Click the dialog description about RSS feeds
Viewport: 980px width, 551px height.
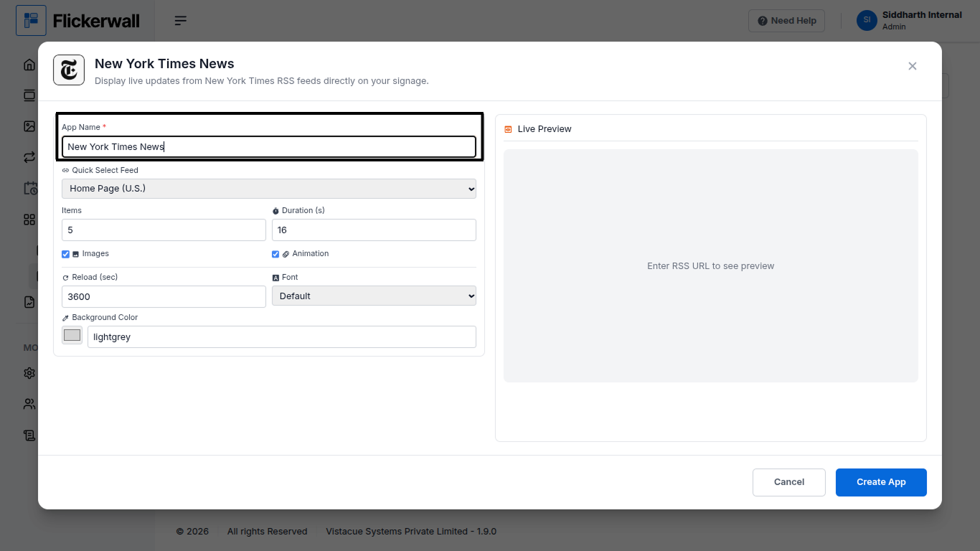coord(262,81)
